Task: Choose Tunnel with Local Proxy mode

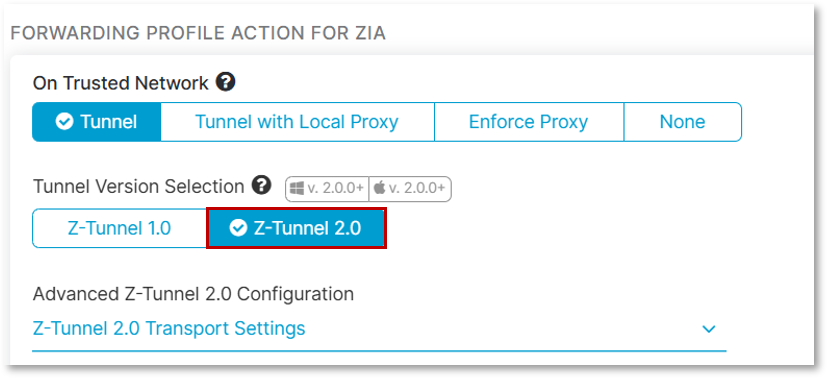Action: [297, 122]
